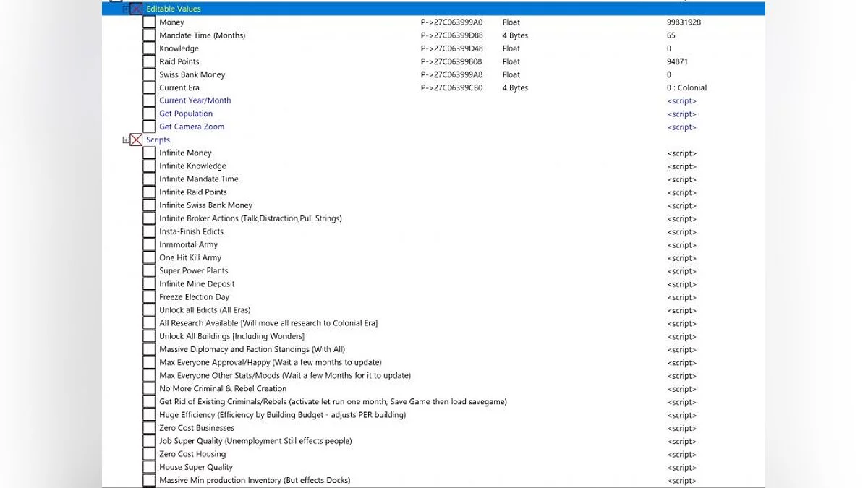The image size is (868, 488).
Task: Select the Get Camera Zoom entry
Action: pos(192,127)
